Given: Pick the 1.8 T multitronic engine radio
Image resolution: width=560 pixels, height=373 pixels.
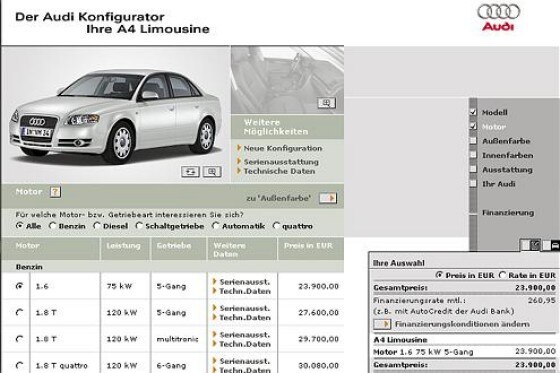Looking at the screenshot, I should click(20, 339).
